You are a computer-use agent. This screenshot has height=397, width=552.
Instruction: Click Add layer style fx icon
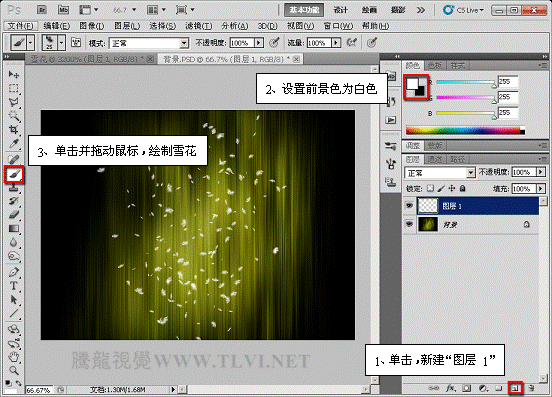[x=450, y=388]
